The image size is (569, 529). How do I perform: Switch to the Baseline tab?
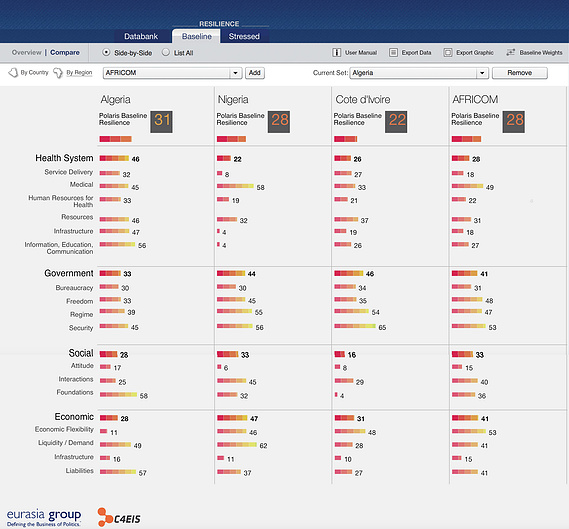point(196,36)
